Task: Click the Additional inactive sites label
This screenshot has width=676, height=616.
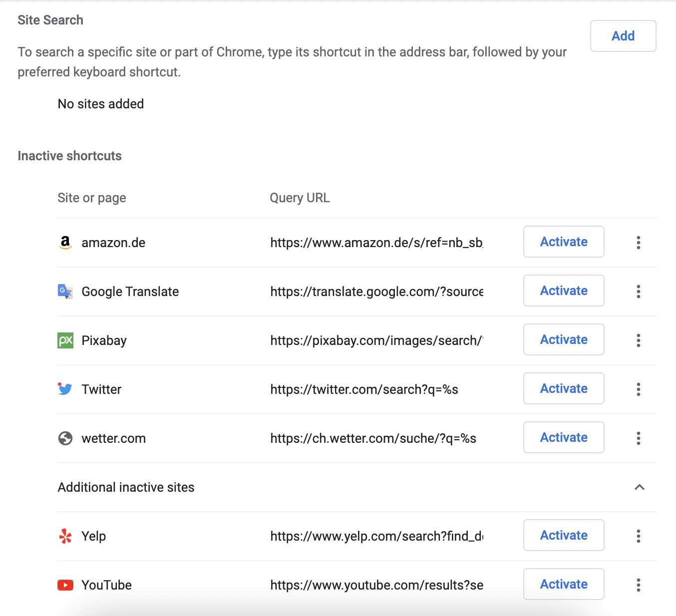Action: [x=126, y=487]
